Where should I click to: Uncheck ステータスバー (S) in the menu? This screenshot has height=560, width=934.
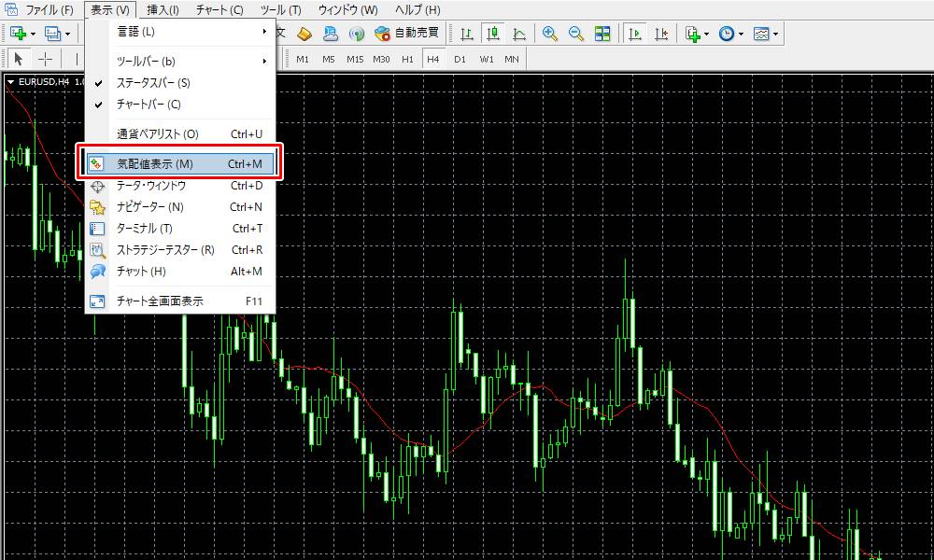point(153,83)
